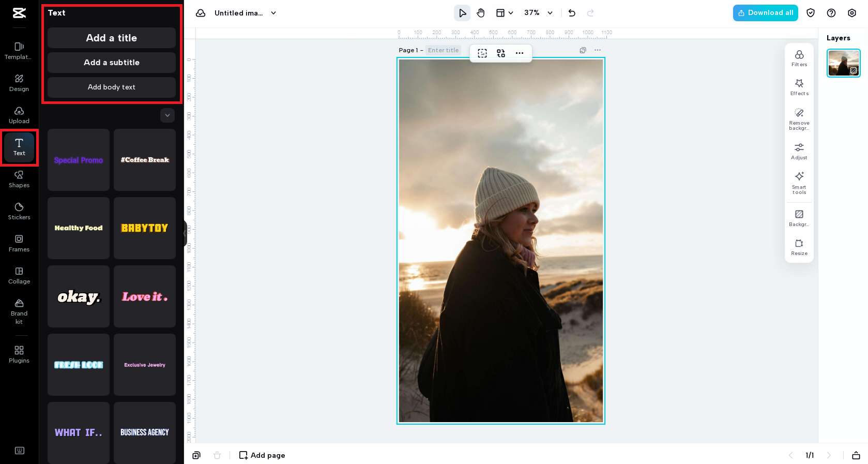The height and width of the screenshot is (464, 868).
Task: Click the Undo arrow
Action: pyautogui.click(x=572, y=13)
